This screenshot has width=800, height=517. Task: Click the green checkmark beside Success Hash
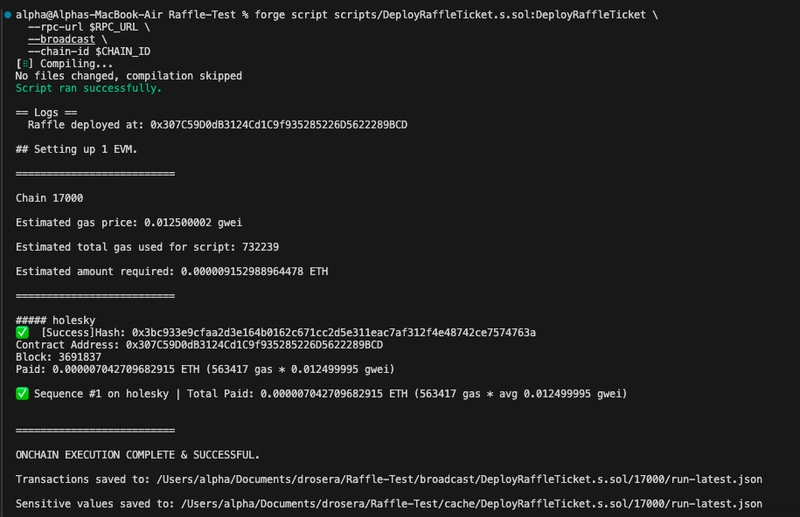(22, 333)
